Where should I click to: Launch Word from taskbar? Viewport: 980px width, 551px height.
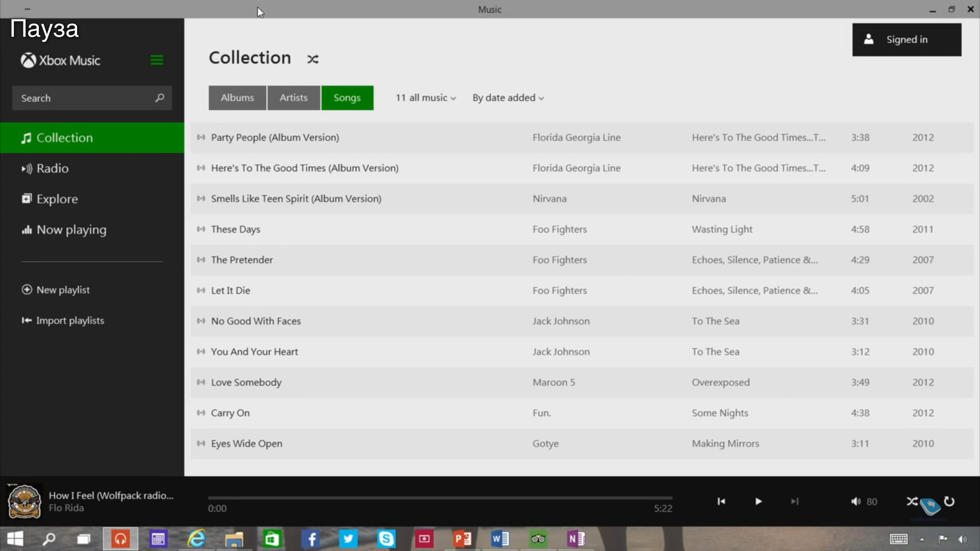(x=500, y=539)
